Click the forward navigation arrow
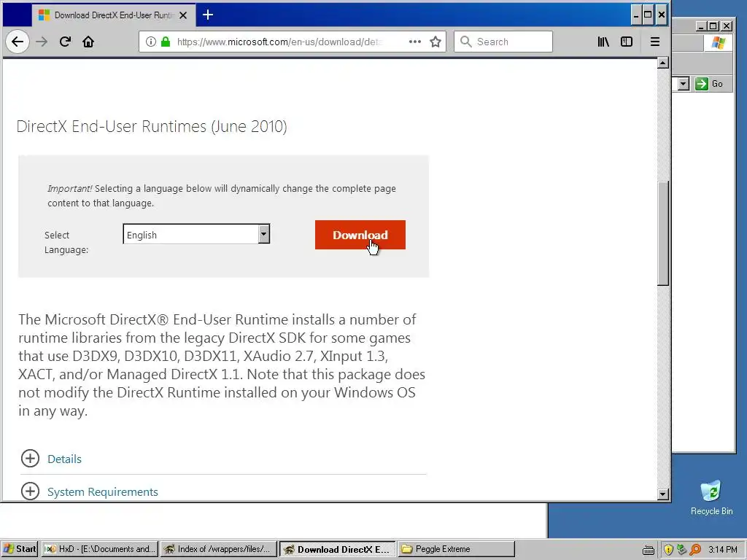This screenshot has height=560, width=747. click(x=42, y=42)
